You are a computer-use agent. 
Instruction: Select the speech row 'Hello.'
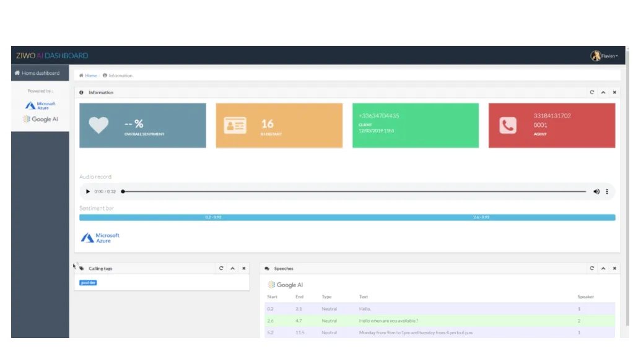pos(440,309)
